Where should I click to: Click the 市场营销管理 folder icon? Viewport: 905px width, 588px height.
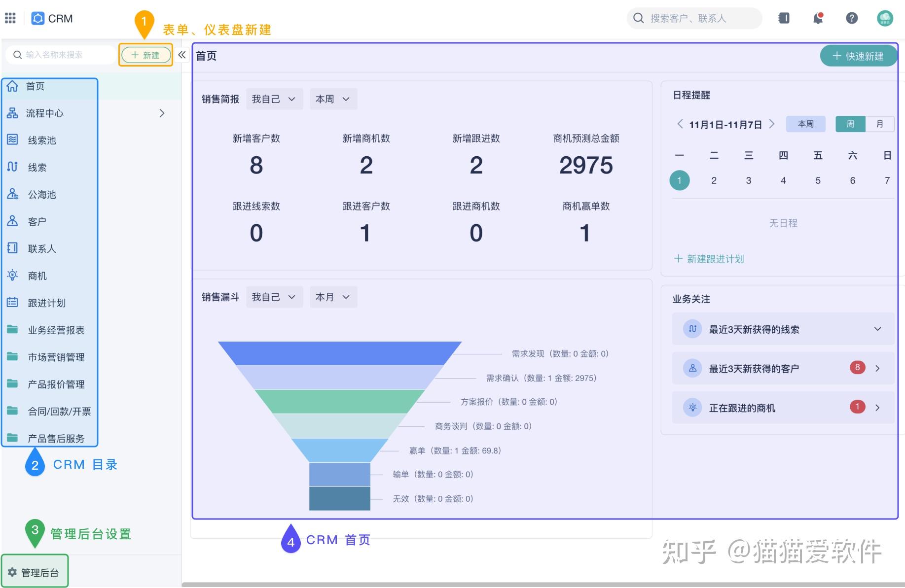(x=12, y=356)
